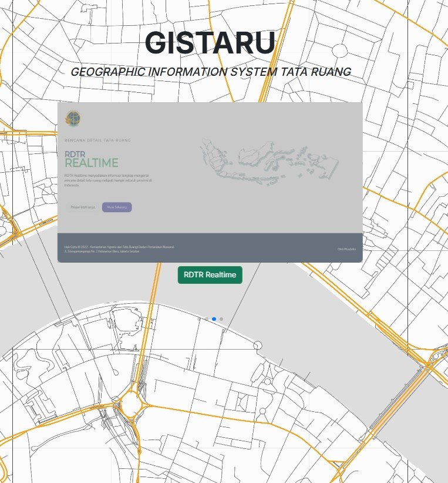Screen dimensions: 448x483
Task: Select the first carousel indicator dot
Action: (x=200, y=319)
